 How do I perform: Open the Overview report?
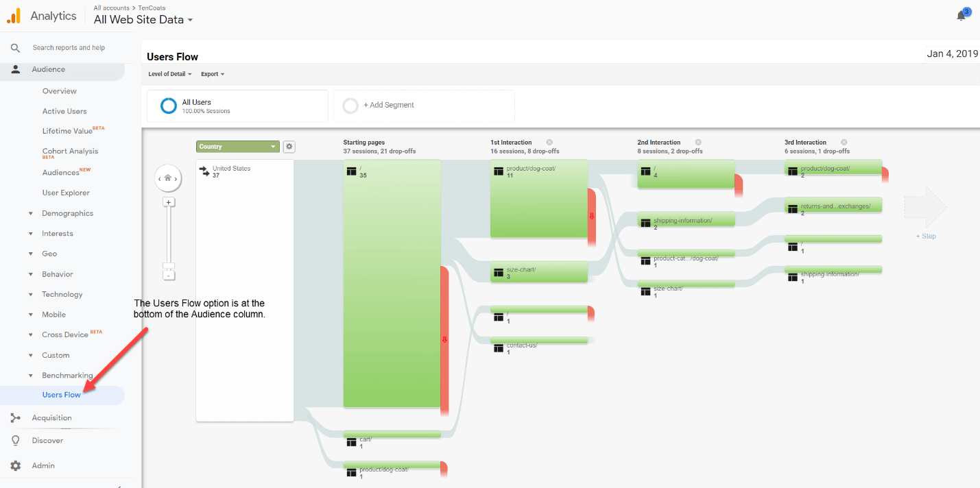click(x=60, y=91)
